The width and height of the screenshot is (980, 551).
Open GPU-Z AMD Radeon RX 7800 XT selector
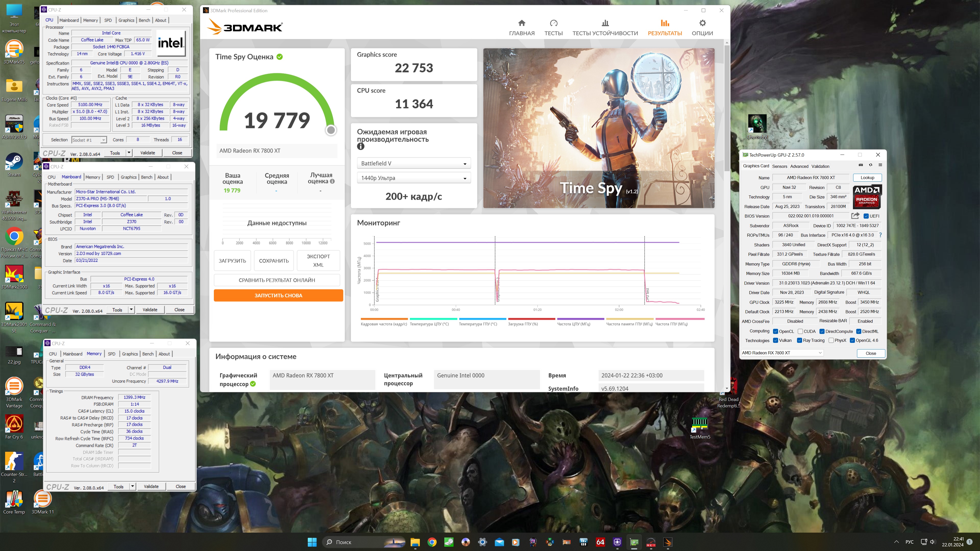pyautogui.click(x=782, y=353)
